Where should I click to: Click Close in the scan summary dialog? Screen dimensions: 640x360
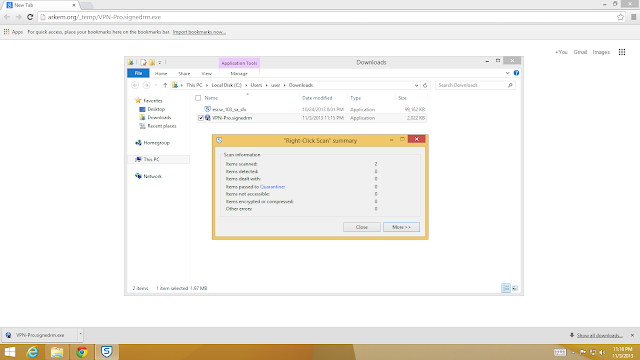362,227
